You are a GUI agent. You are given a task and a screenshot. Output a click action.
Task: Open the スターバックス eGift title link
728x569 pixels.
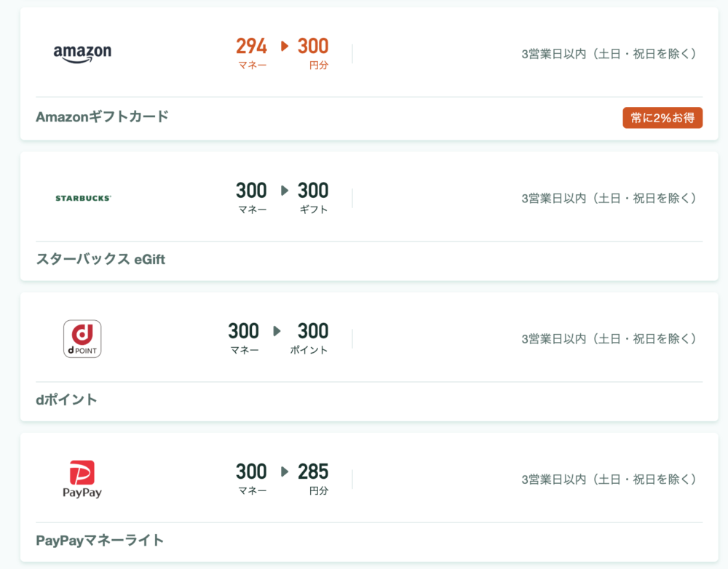tap(100, 259)
